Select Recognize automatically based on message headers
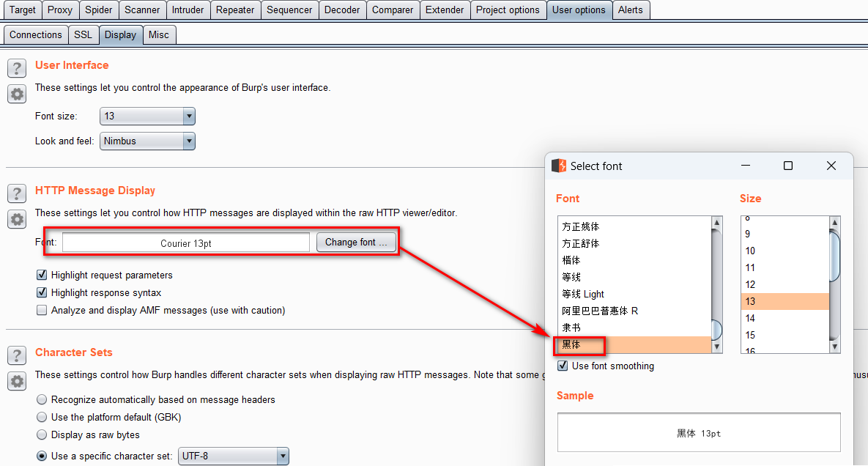Viewport: 868px width, 466px height. point(42,399)
